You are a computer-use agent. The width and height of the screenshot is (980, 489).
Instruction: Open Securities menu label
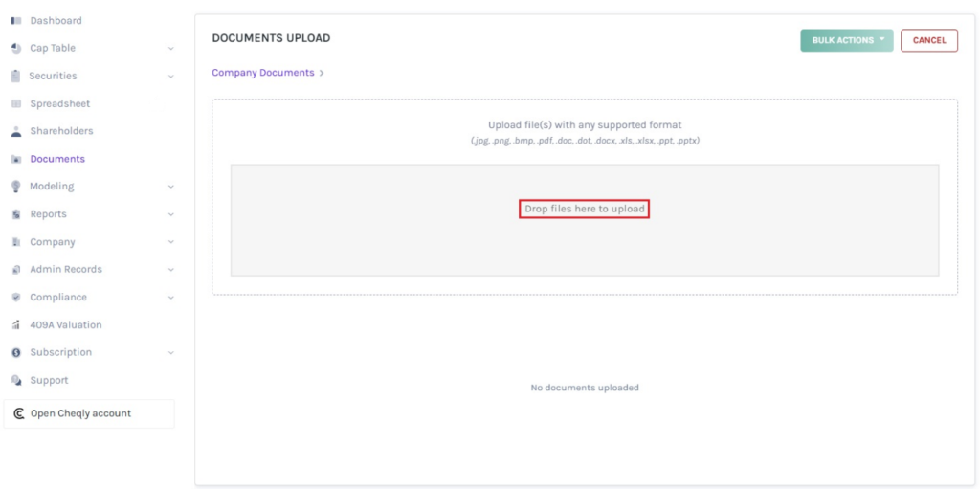pyautogui.click(x=54, y=76)
